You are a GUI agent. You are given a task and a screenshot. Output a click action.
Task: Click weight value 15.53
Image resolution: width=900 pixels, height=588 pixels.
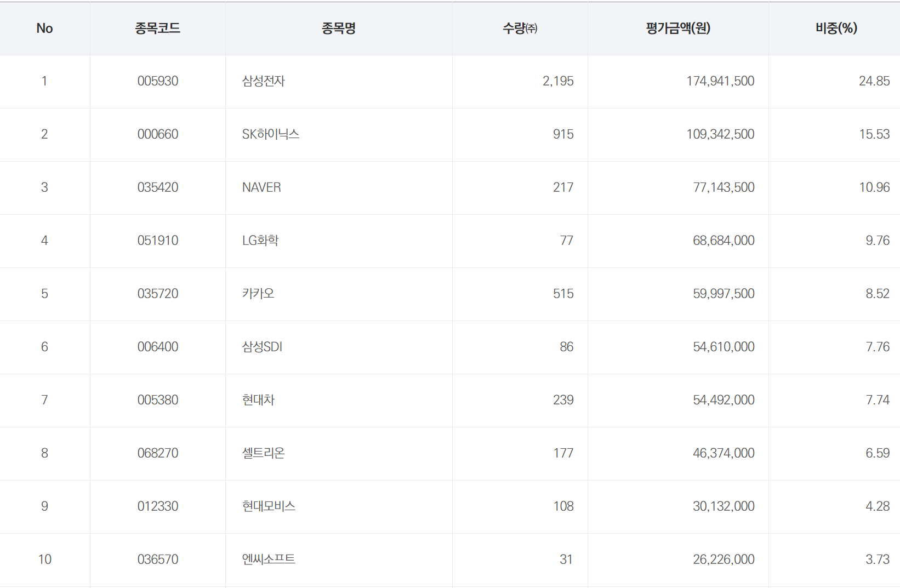click(x=874, y=134)
